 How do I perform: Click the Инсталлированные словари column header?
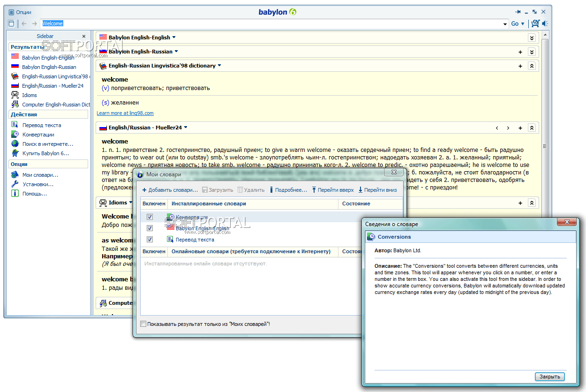[253, 204]
